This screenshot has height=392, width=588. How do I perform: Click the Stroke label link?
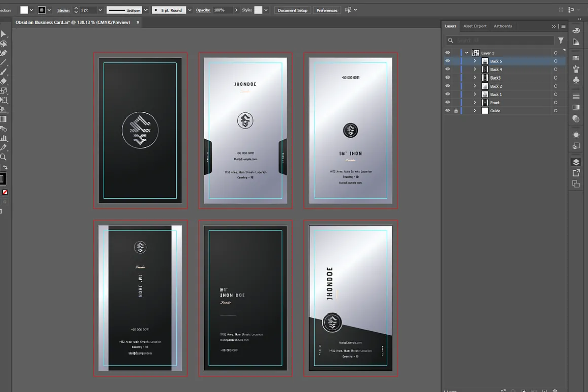coord(63,10)
